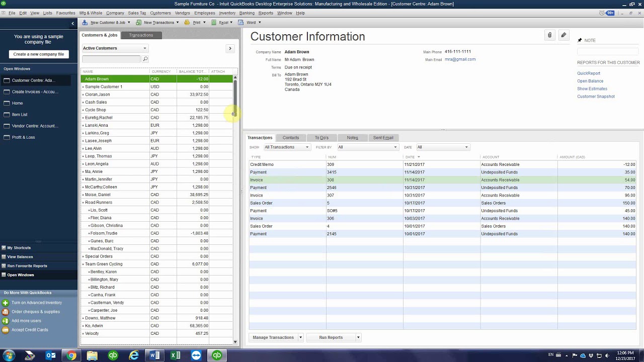Click the My Shortcuts icon
The image size is (644, 362).
pyautogui.click(x=4, y=248)
